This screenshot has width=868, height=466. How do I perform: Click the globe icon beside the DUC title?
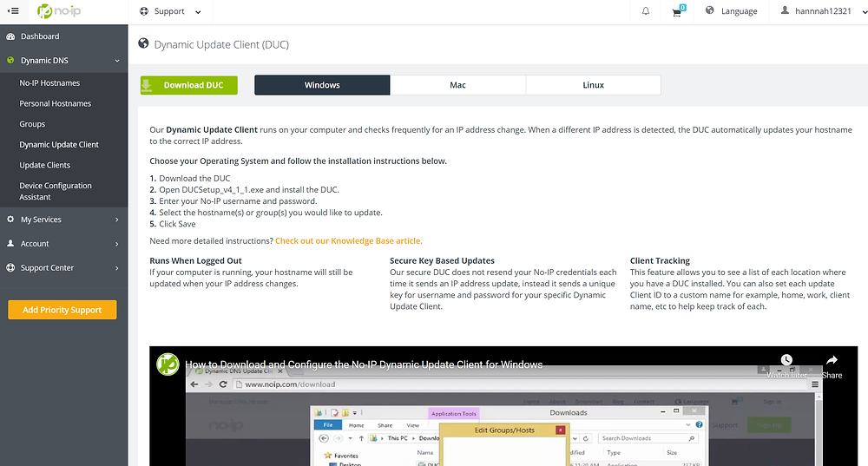pyautogui.click(x=143, y=43)
